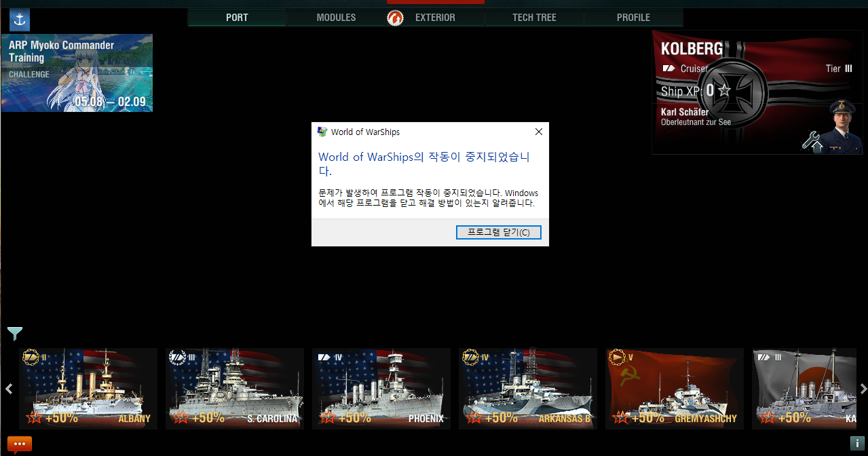Image resolution: width=868 pixels, height=456 pixels.
Task: Open the PROFILE tab
Action: point(633,18)
